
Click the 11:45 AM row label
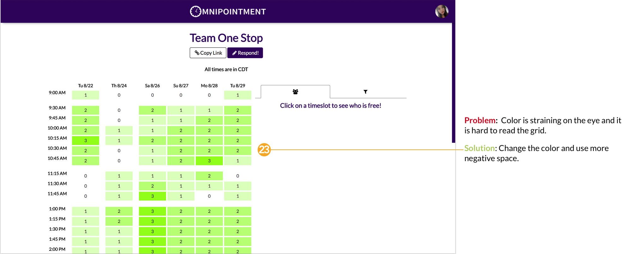[57, 194]
